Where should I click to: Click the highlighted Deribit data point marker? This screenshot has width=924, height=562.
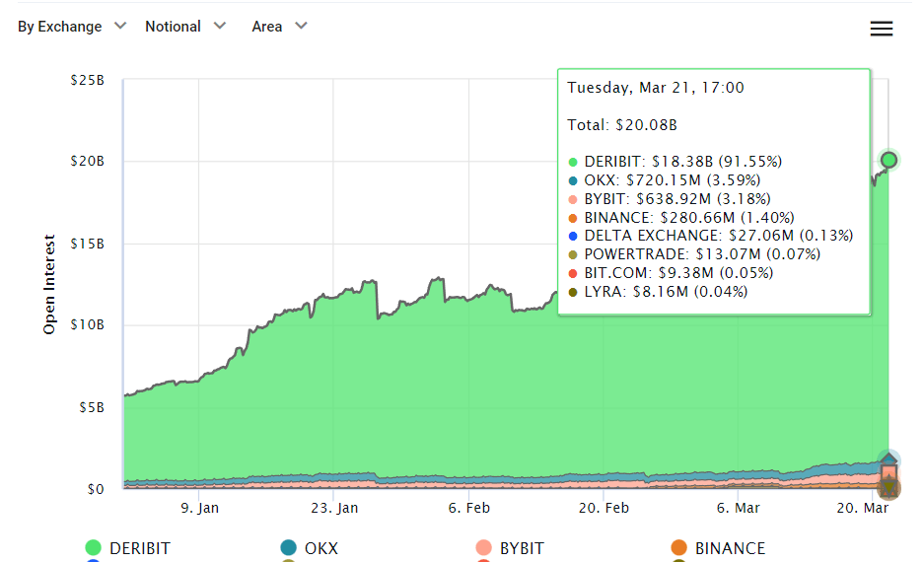pyautogui.click(x=888, y=160)
